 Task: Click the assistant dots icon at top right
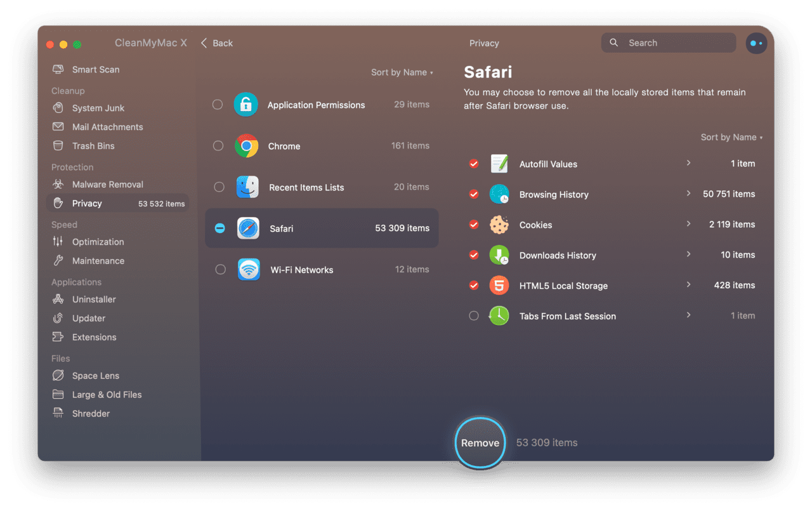756,43
